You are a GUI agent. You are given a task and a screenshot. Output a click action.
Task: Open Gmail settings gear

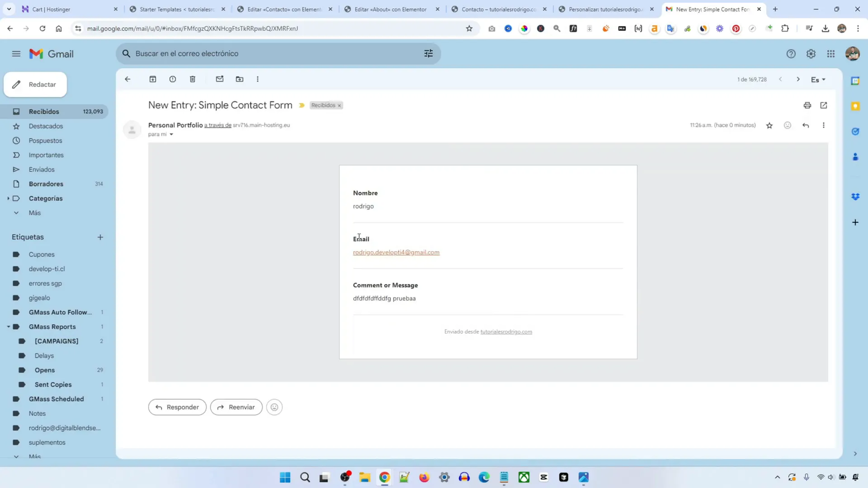click(x=810, y=54)
